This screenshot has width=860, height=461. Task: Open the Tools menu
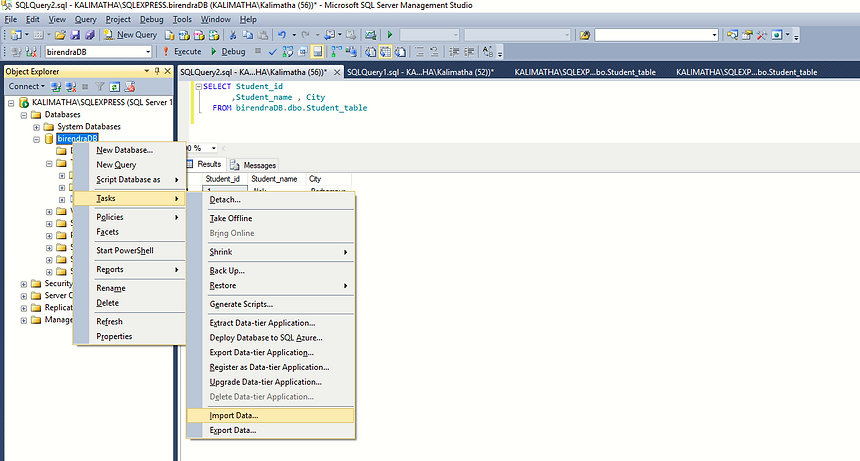click(182, 19)
